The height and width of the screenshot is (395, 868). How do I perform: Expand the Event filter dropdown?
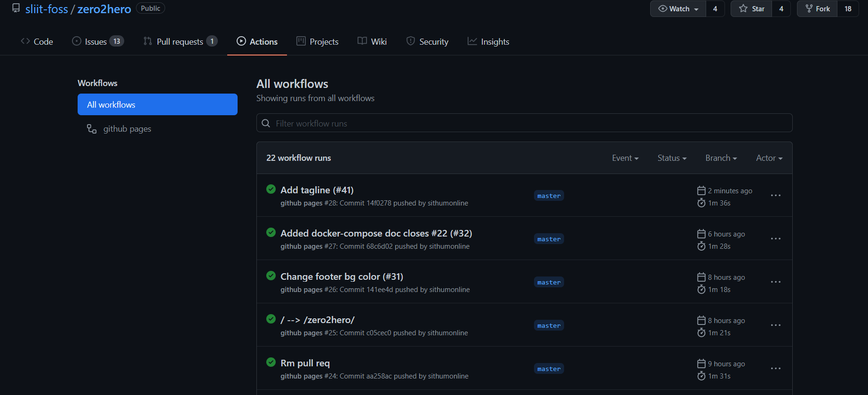[x=625, y=158]
